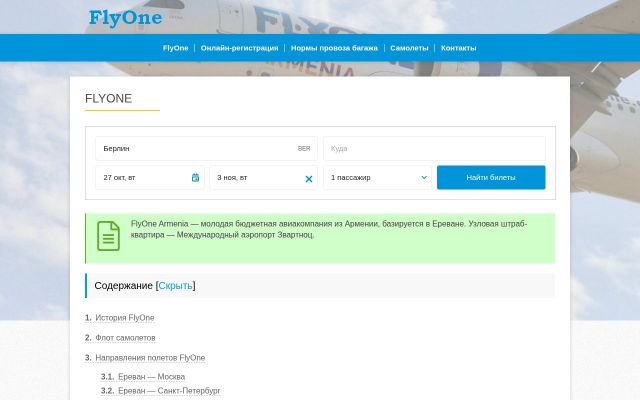Open Направления полетов FlyOne link

(x=150, y=358)
